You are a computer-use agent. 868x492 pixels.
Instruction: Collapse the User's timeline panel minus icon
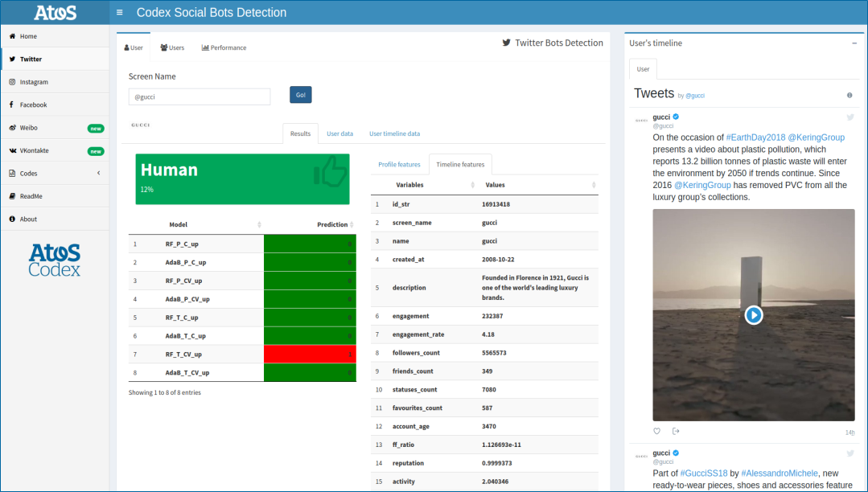pos(854,43)
